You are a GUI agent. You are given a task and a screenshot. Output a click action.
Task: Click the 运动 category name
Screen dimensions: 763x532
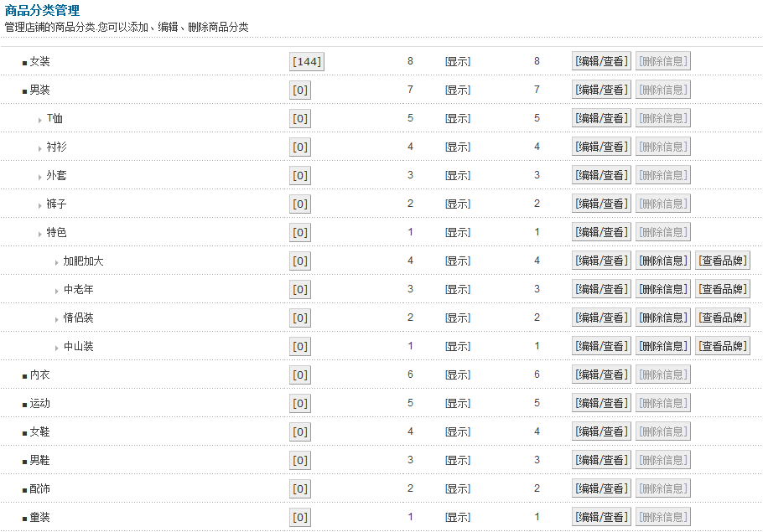pyautogui.click(x=40, y=403)
